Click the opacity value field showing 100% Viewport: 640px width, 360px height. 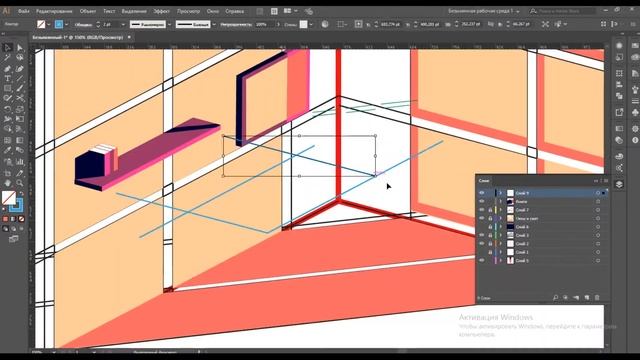(265, 24)
